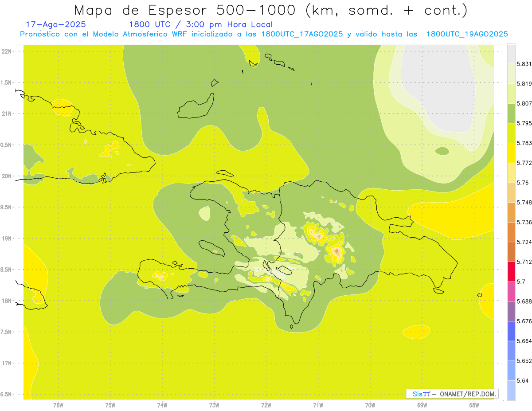This screenshot has height=411, width=532.
Task: Click the legend value 5.831
Action: coord(524,64)
